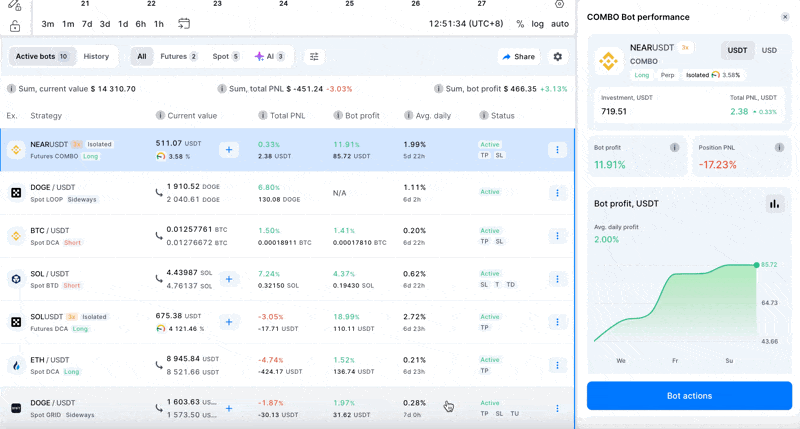Switch currency display to USD
The height and width of the screenshot is (429, 800).
(769, 50)
